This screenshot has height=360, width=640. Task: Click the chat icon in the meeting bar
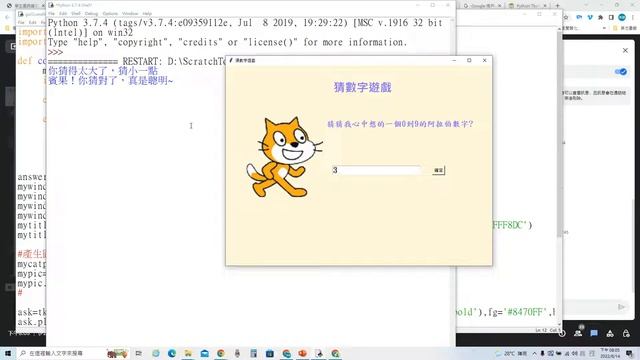(x=594, y=333)
